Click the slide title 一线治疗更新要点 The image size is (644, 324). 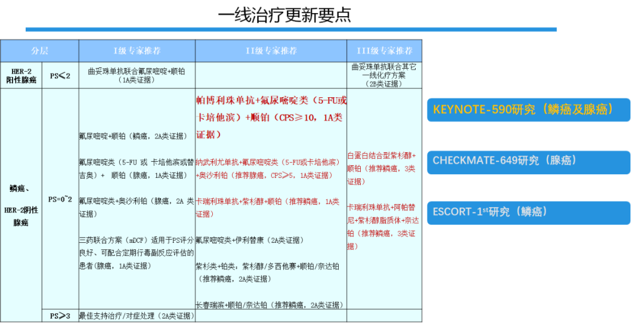click(x=284, y=14)
